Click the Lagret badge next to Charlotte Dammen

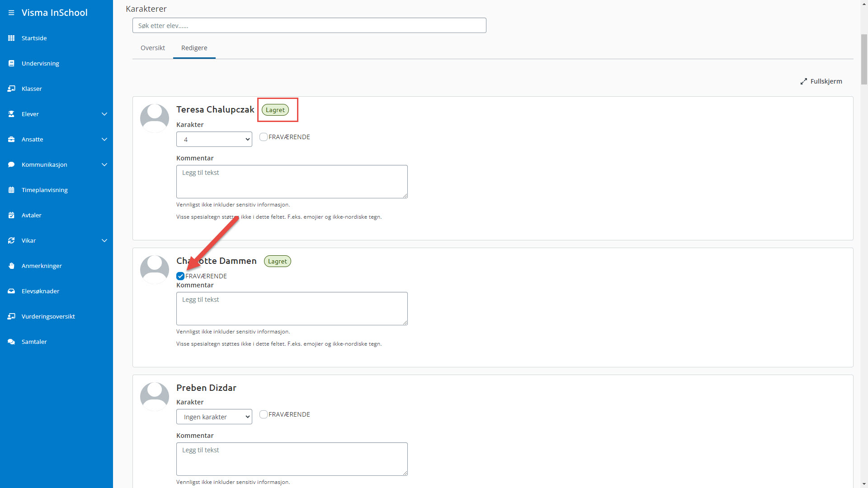tap(278, 261)
